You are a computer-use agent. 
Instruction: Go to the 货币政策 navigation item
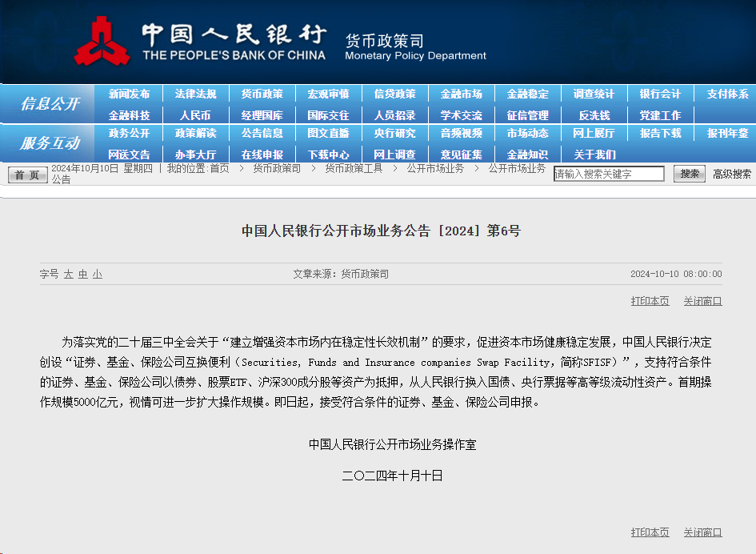click(x=262, y=94)
